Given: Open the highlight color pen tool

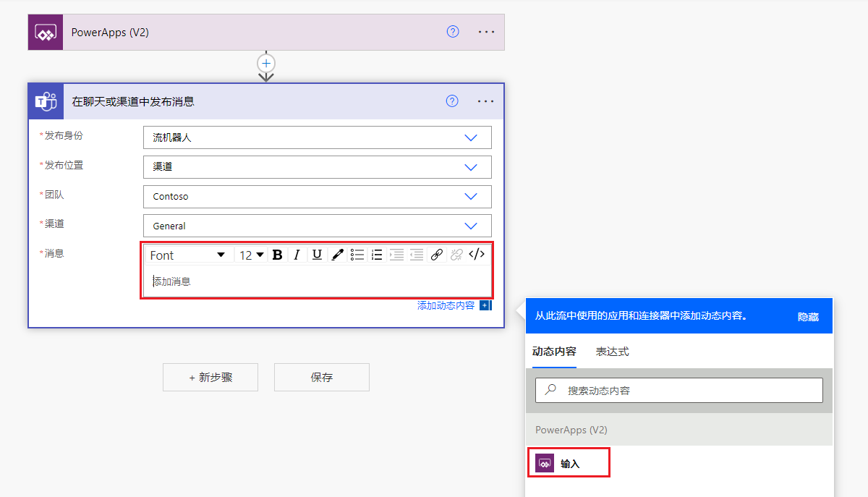Looking at the screenshot, I should click(x=337, y=255).
